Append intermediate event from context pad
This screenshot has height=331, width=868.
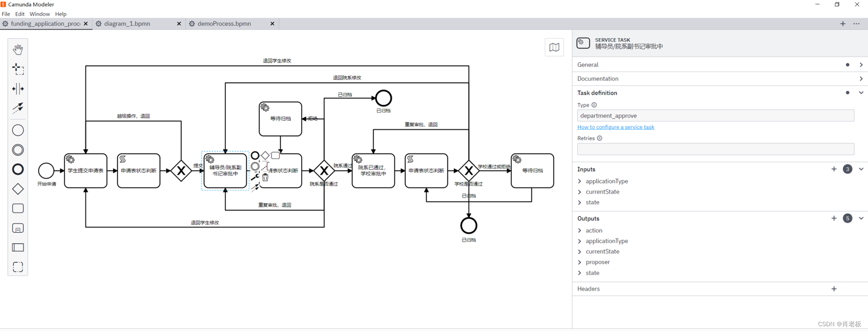coord(255,166)
